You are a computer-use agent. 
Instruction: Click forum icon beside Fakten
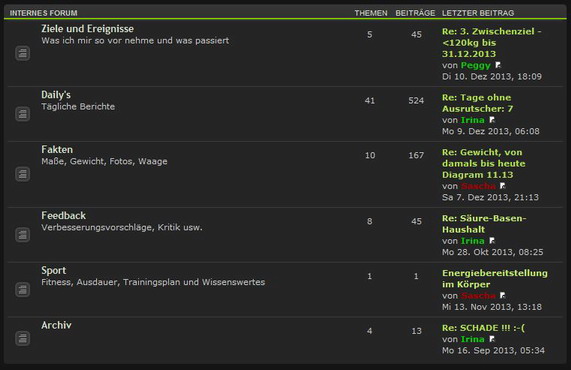tap(23, 174)
